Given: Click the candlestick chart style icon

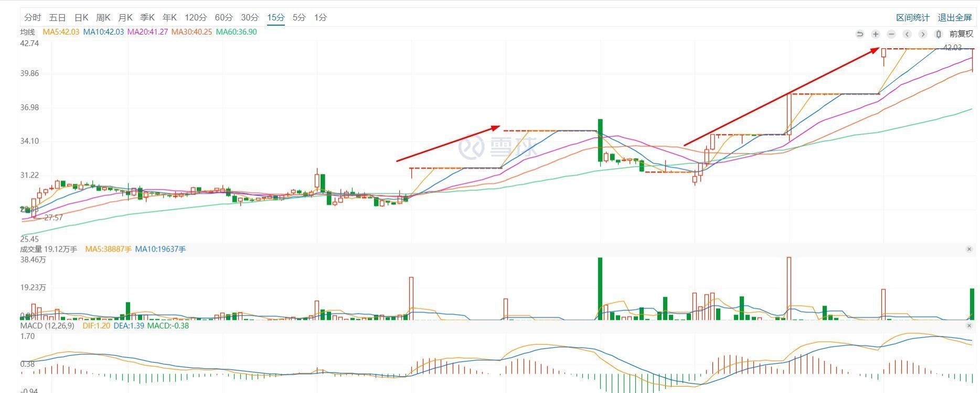Looking at the screenshot, I should [939, 34].
